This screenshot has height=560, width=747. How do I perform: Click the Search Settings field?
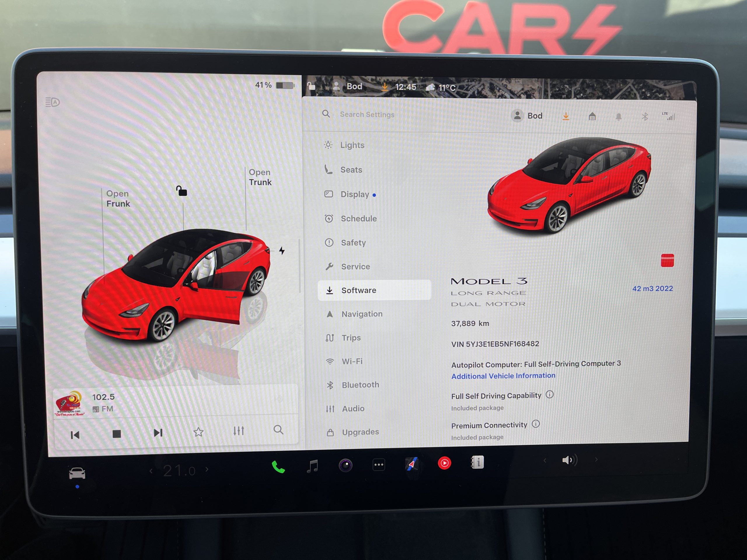tap(367, 114)
